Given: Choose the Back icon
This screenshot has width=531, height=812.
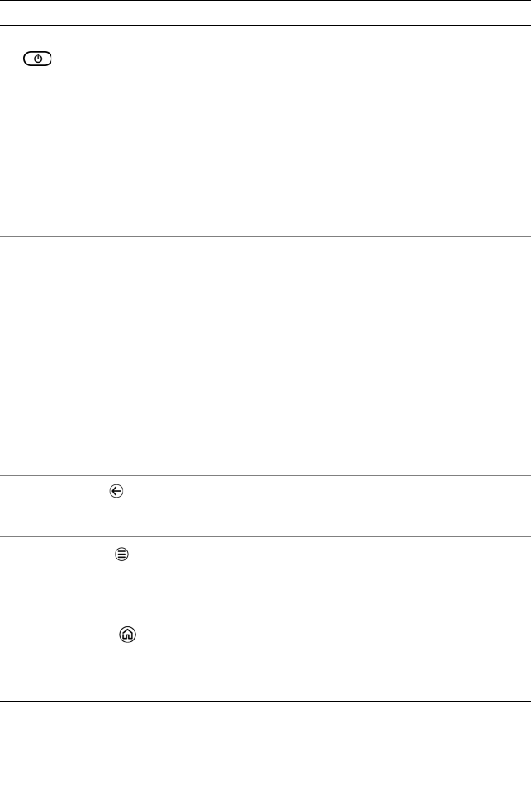Looking at the screenshot, I should click(116, 490).
